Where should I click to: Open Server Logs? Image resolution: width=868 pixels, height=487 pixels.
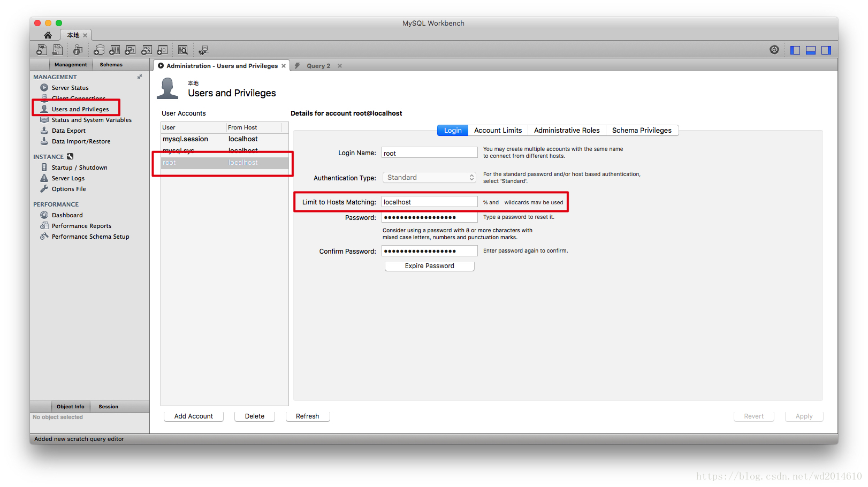click(68, 178)
